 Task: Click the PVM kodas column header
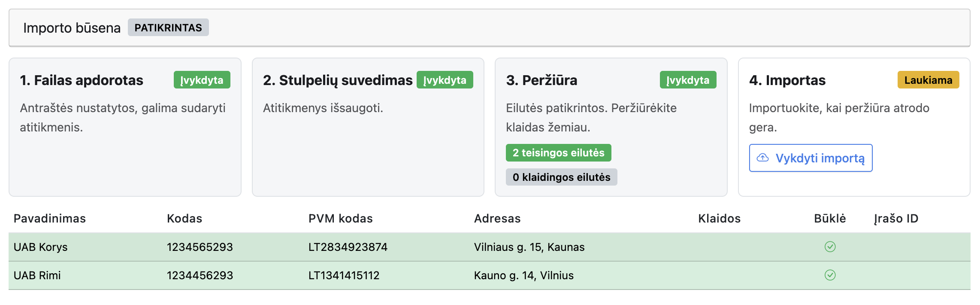pos(340,219)
